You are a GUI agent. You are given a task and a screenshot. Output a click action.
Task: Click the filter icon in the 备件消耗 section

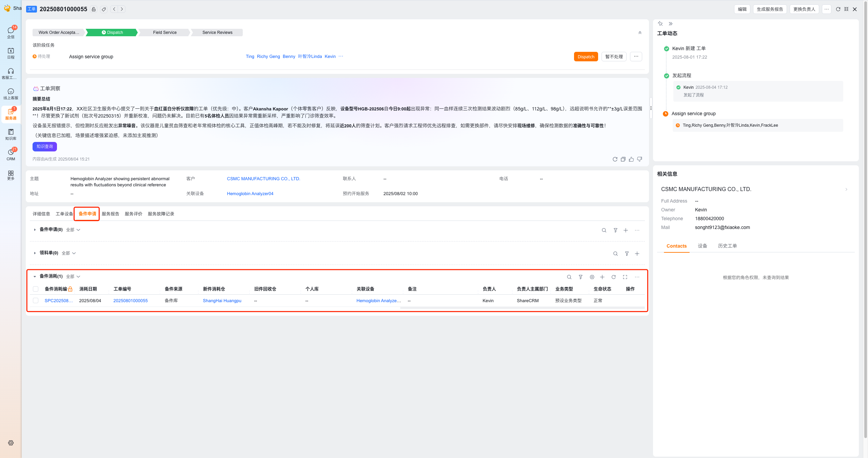(580, 277)
